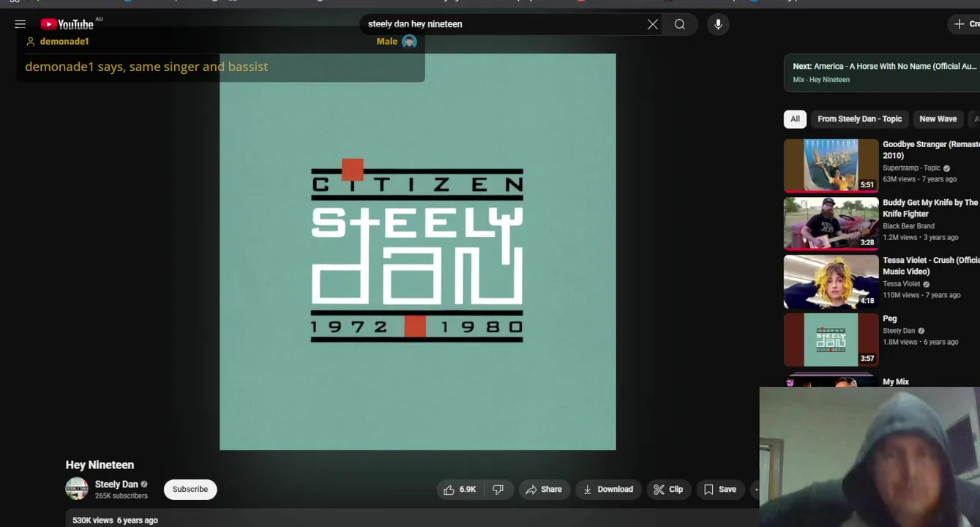Screen dimensions: 980x527
Task: Subscribe to Steely Dan channel
Action: point(190,490)
